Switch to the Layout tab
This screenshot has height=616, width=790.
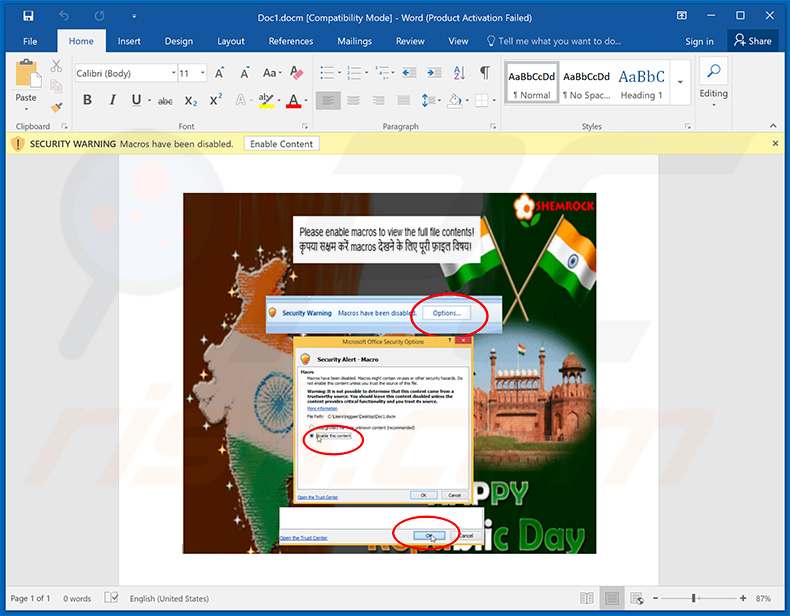click(231, 41)
